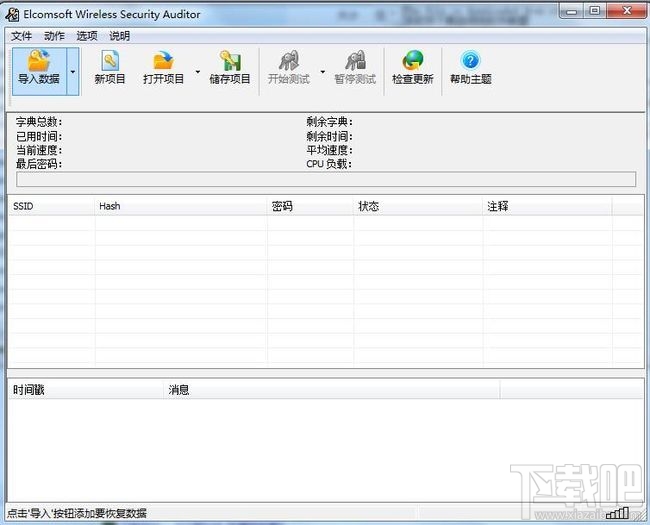The image size is (650, 525).
Task: Click the 剩余时间 label
Action: tap(330, 136)
